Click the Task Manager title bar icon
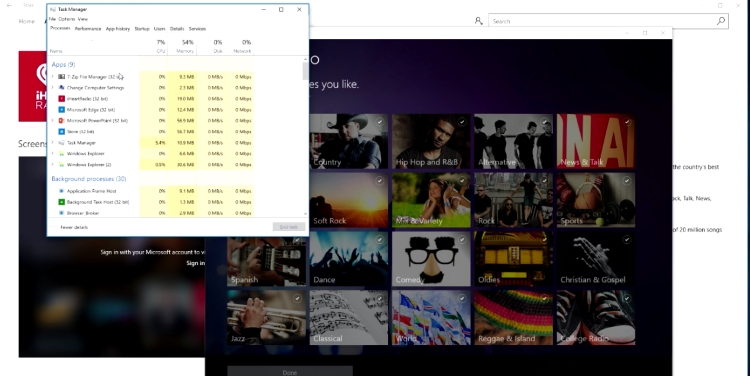 pyautogui.click(x=53, y=9)
